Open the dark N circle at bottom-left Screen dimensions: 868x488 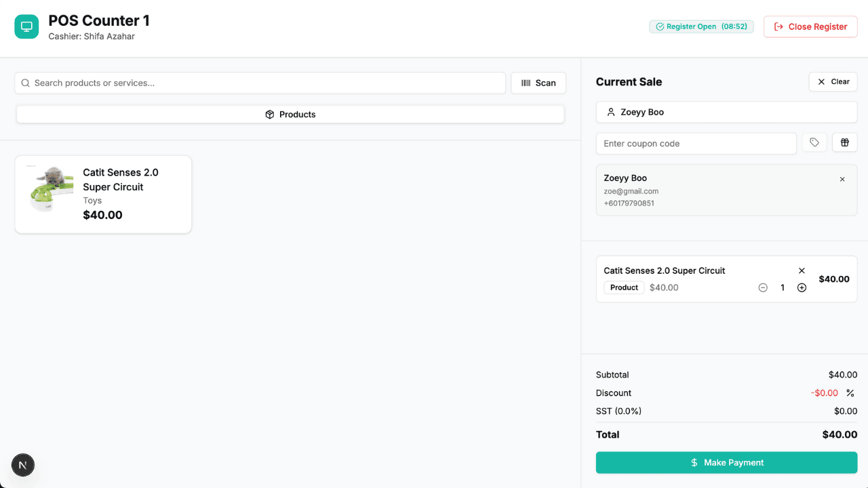click(x=22, y=465)
